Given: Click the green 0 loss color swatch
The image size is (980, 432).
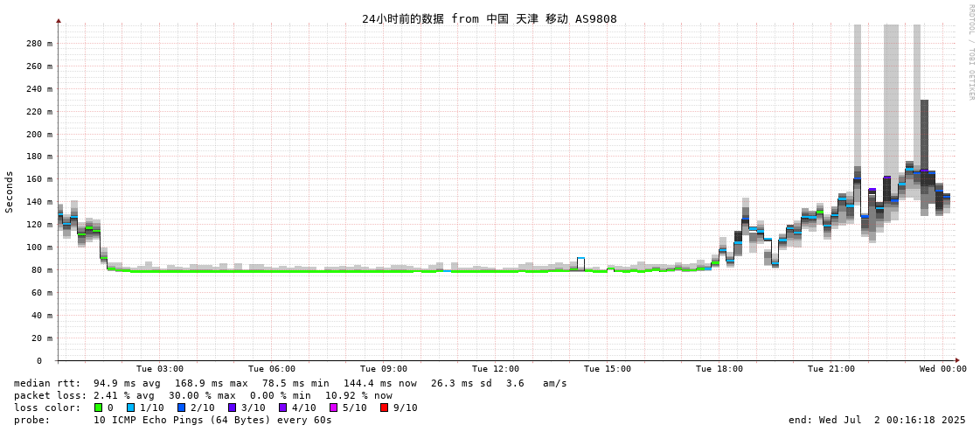Looking at the screenshot, I should [x=98, y=408].
